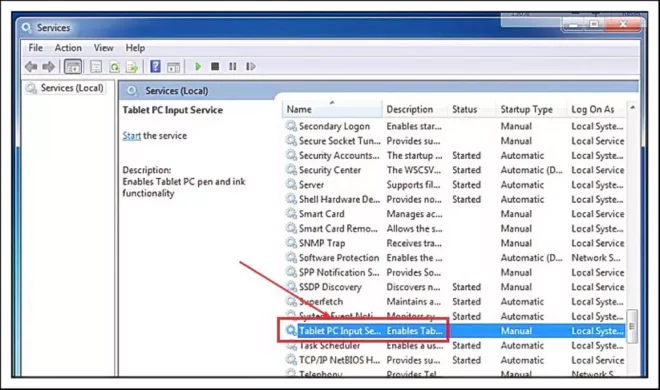The image size is (660, 390).
Task: Click the gear icon beside Server
Action: (291, 184)
